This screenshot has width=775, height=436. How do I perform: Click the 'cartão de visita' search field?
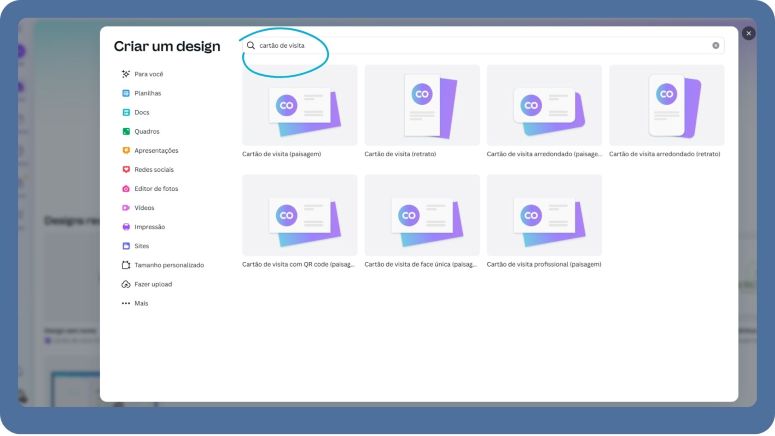point(480,46)
